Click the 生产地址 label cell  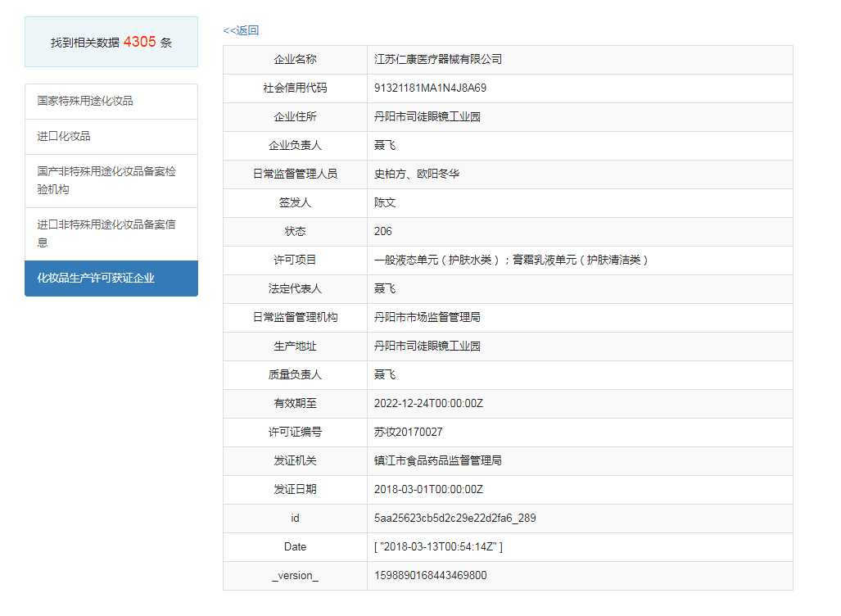[x=295, y=346]
